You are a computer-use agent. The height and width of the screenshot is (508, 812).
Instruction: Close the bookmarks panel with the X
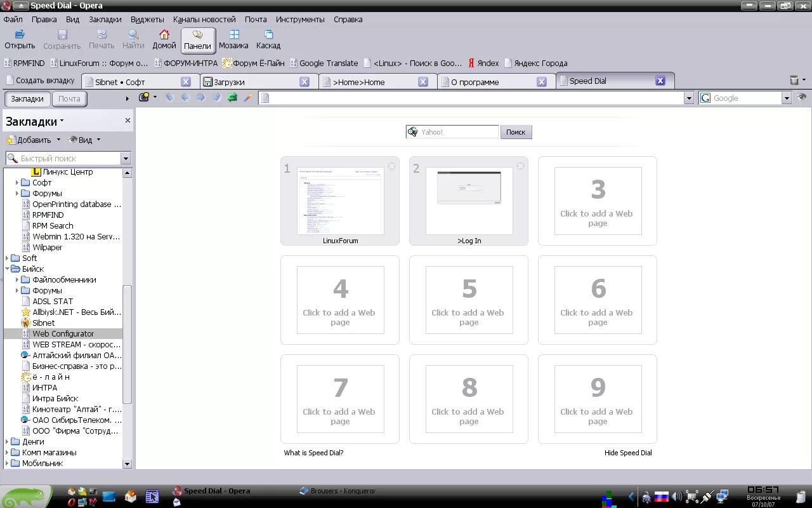[x=128, y=120]
